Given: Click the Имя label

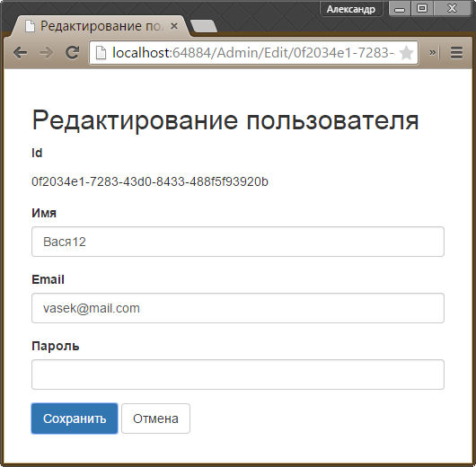Looking at the screenshot, I should (x=44, y=213).
